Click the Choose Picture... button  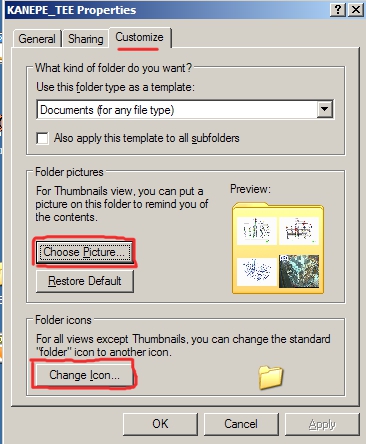pyautogui.click(x=84, y=252)
